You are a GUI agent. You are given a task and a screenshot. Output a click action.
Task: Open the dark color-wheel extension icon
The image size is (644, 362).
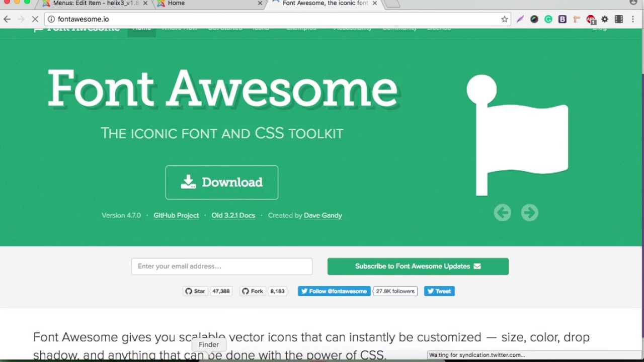[534, 19]
